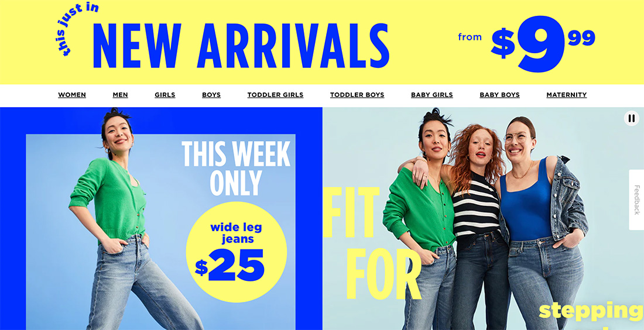The width and height of the screenshot is (644, 330).
Task: Navigate to TODDLER GIRLS
Action: (275, 95)
